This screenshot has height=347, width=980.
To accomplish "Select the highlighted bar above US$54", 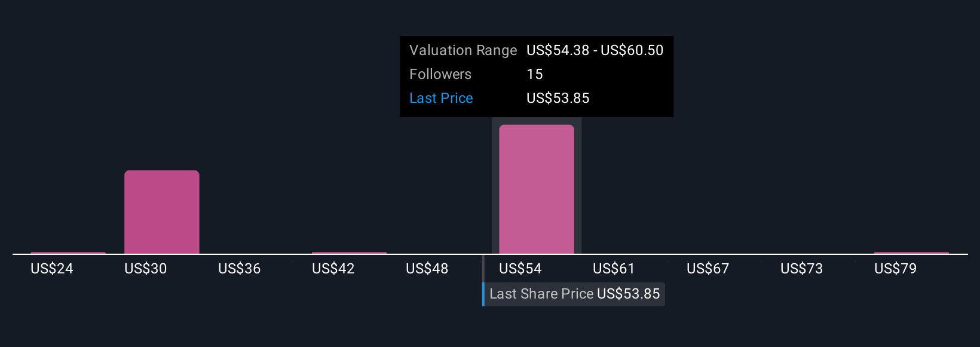I will [x=536, y=189].
